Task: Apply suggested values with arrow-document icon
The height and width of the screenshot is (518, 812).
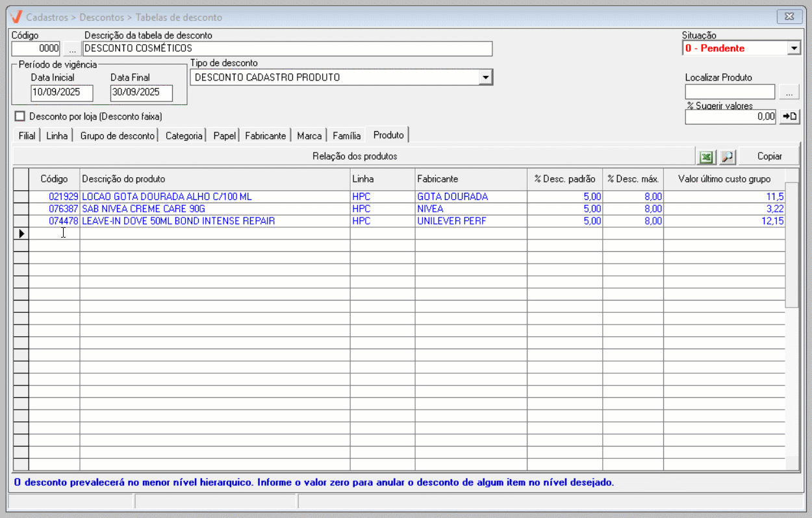Action: [789, 116]
